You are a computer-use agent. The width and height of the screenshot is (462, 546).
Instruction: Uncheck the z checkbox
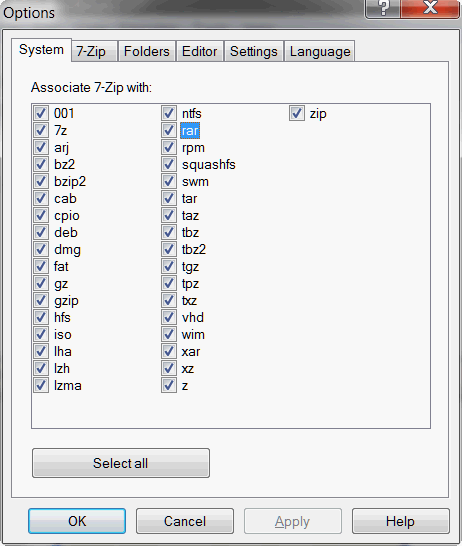click(169, 385)
